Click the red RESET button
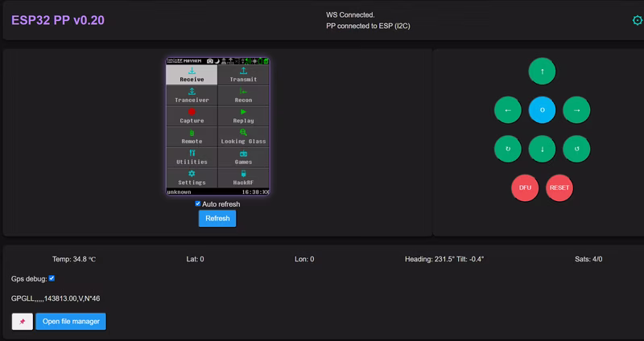This screenshot has height=341, width=644. pos(559,187)
